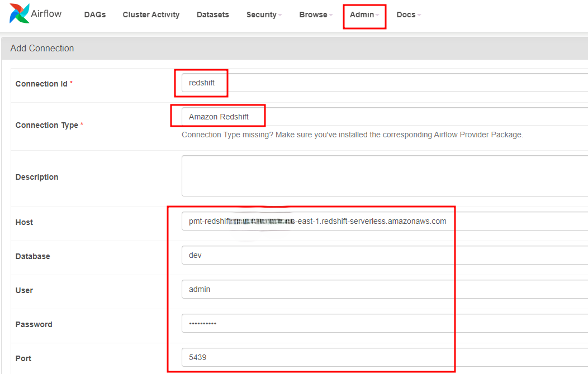Click the Password label

pyautogui.click(x=34, y=324)
